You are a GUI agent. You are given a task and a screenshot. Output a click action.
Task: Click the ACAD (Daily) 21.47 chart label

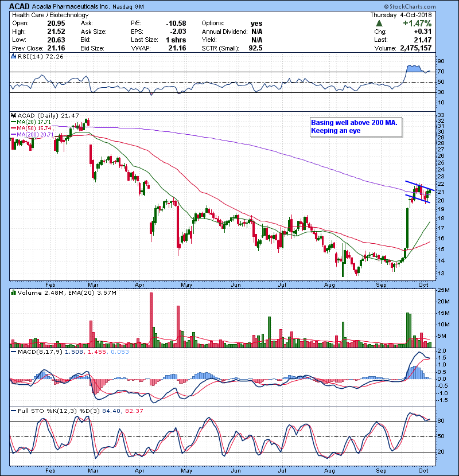48,116
